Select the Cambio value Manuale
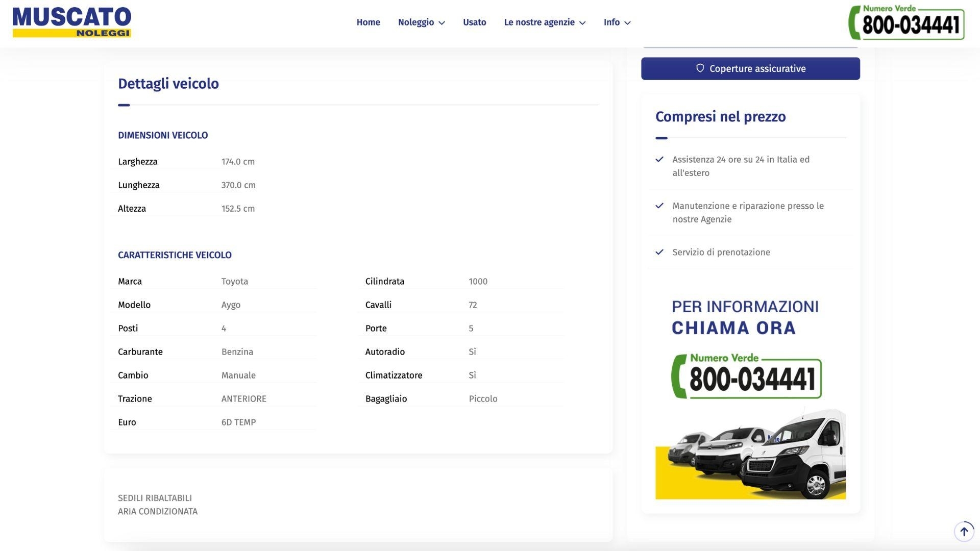 [238, 375]
